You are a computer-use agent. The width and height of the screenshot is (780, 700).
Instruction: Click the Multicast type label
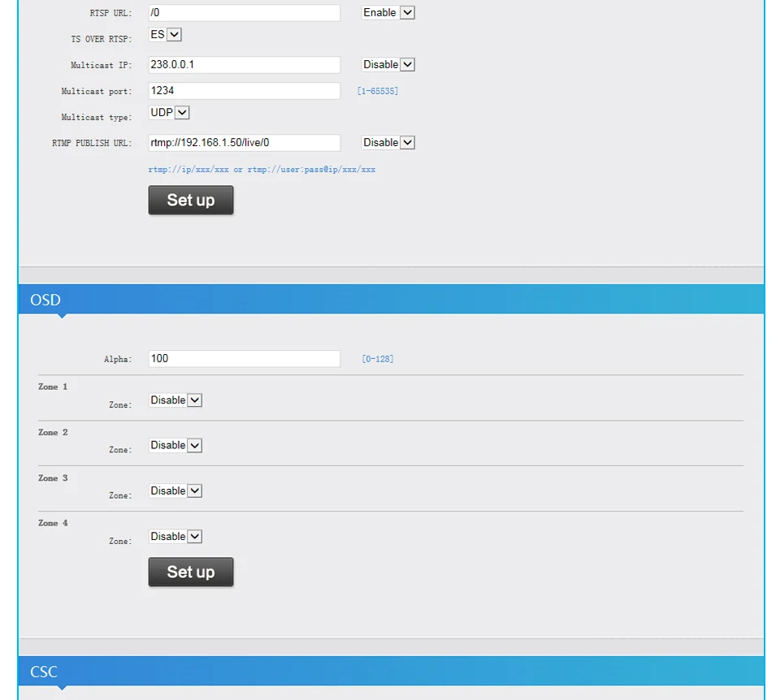97,117
